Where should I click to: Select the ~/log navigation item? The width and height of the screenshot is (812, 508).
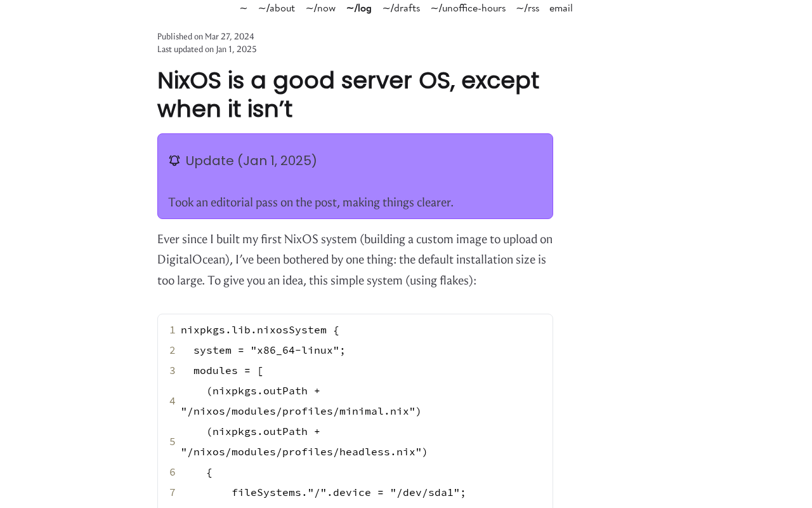coord(359,8)
